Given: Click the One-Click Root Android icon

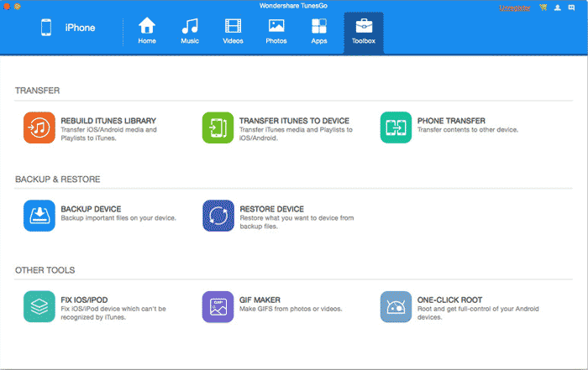Looking at the screenshot, I should point(396,307).
